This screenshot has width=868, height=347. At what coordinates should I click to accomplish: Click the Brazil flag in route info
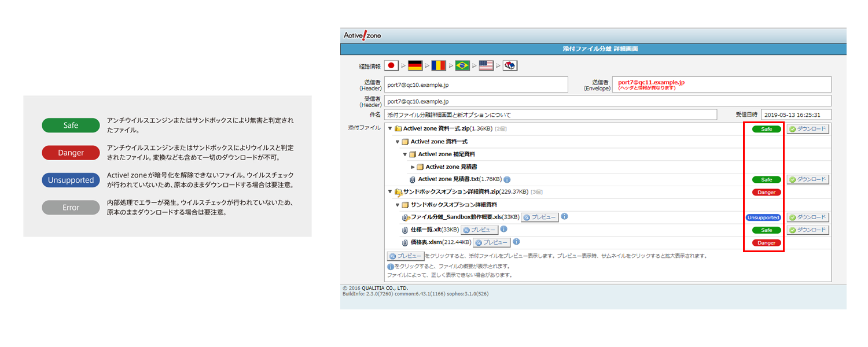[x=462, y=66]
